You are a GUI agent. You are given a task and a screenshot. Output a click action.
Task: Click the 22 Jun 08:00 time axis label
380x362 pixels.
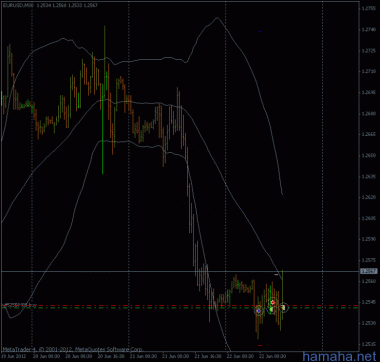tap(273, 356)
